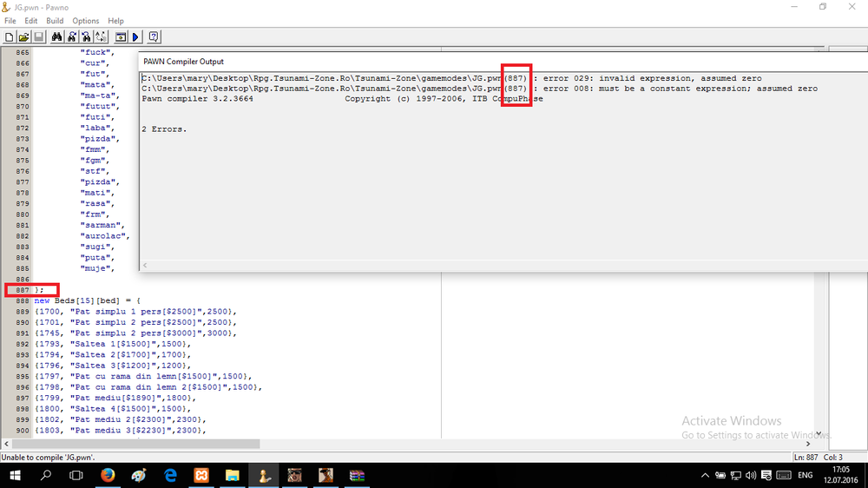This screenshot has width=868, height=488.
Task: Click the Saltea 1[$1500] line 892
Action: coord(112,344)
